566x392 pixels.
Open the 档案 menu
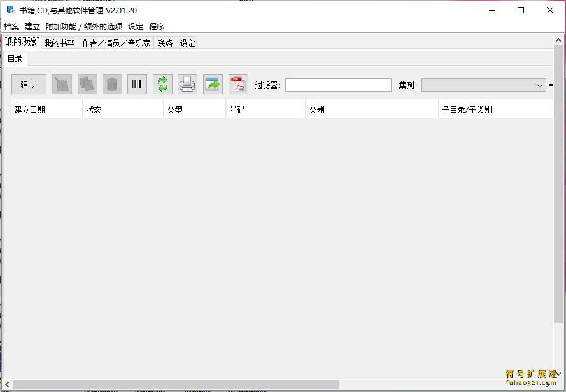point(11,27)
